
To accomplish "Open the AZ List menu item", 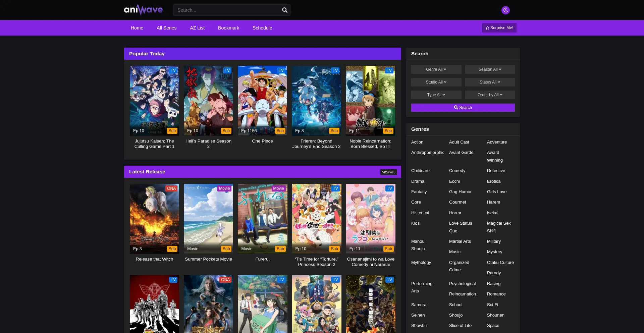I will tap(197, 28).
